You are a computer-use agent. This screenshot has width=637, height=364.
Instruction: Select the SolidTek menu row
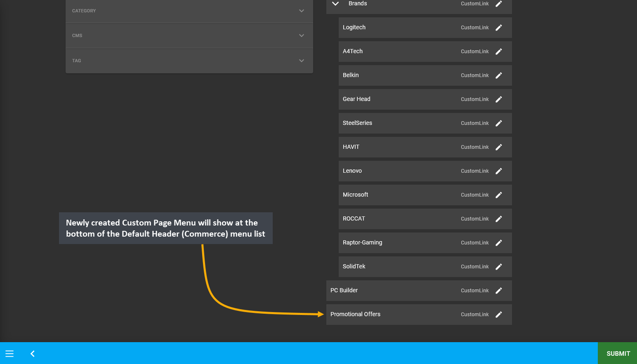[x=425, y=267]
